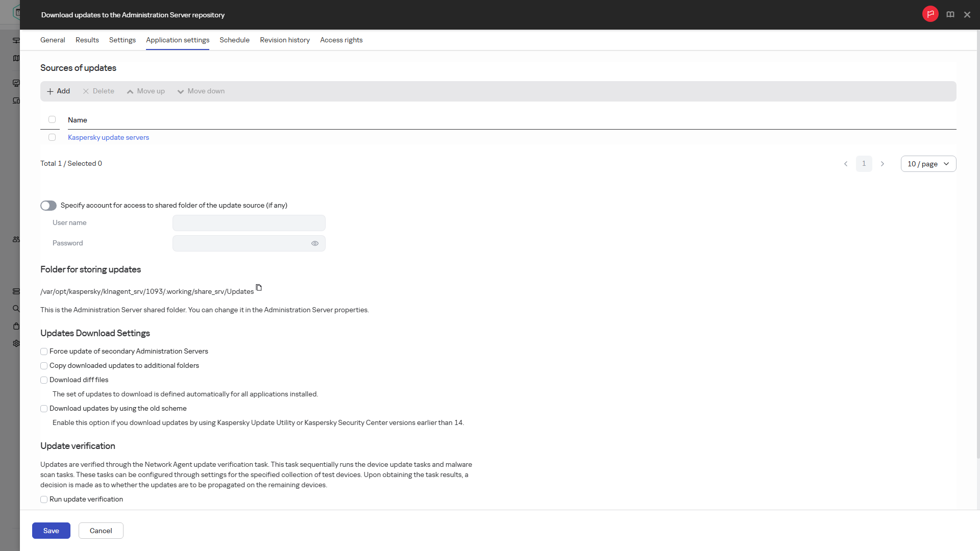Check the Kaspersky update servers row checkbox
980x551 pixels.
[x=52, y=137]
